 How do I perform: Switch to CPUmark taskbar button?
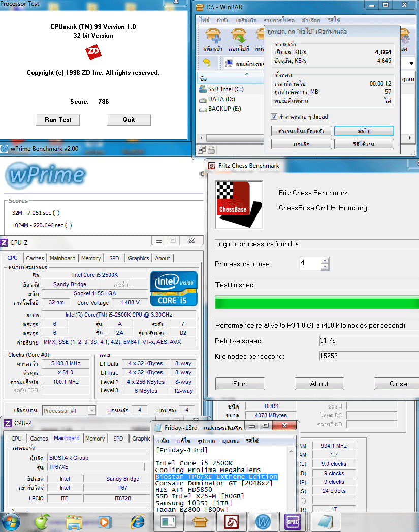pos(168,522)
